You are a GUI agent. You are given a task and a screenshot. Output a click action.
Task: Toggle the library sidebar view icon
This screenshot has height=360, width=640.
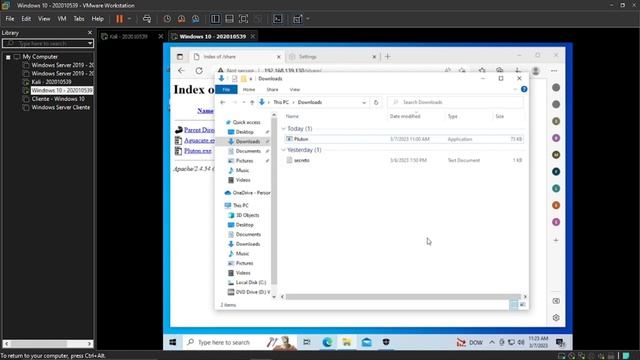point(215,19)
